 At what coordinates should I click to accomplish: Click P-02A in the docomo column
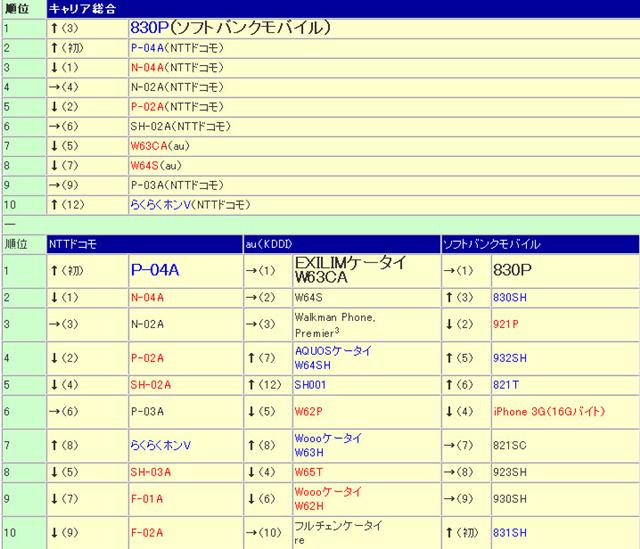tap(147, 358)
